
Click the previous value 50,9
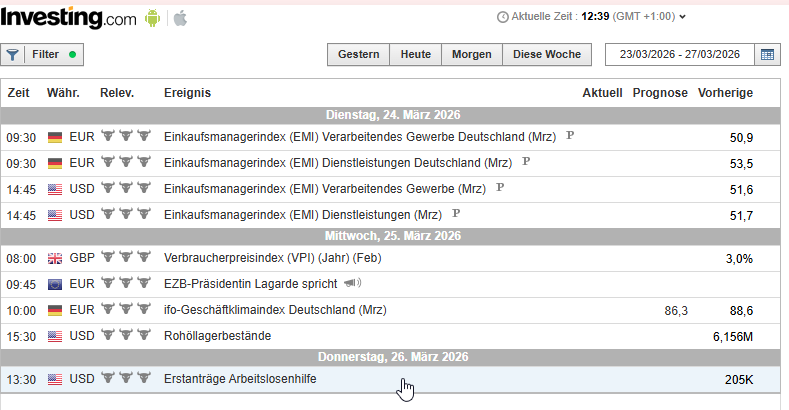pos(741,138)
